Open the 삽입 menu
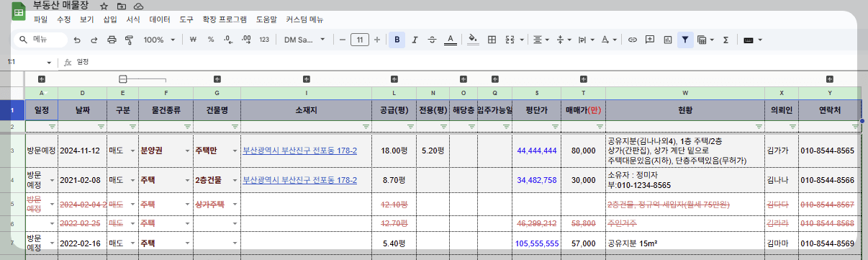 pos(110,19)
